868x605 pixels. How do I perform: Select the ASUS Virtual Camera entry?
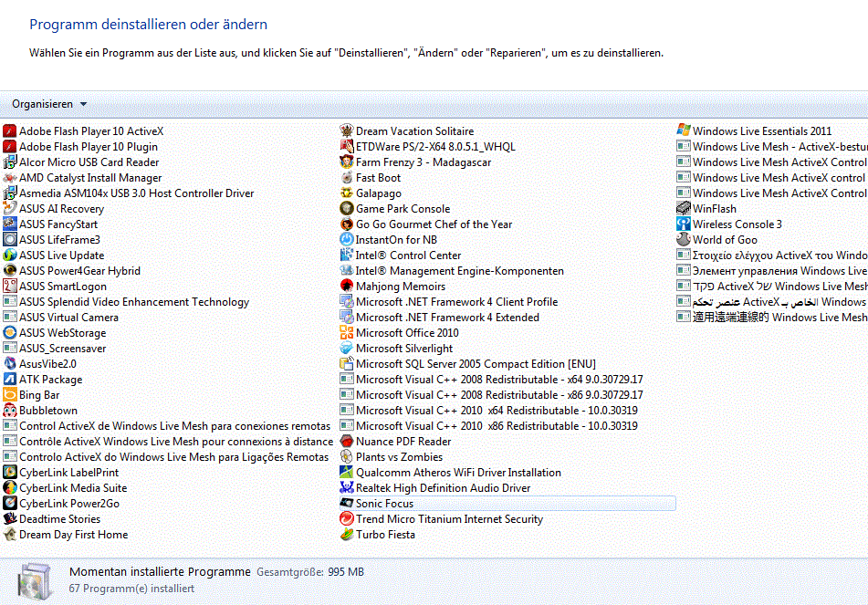pyautogui.click(x=61, y=318)
